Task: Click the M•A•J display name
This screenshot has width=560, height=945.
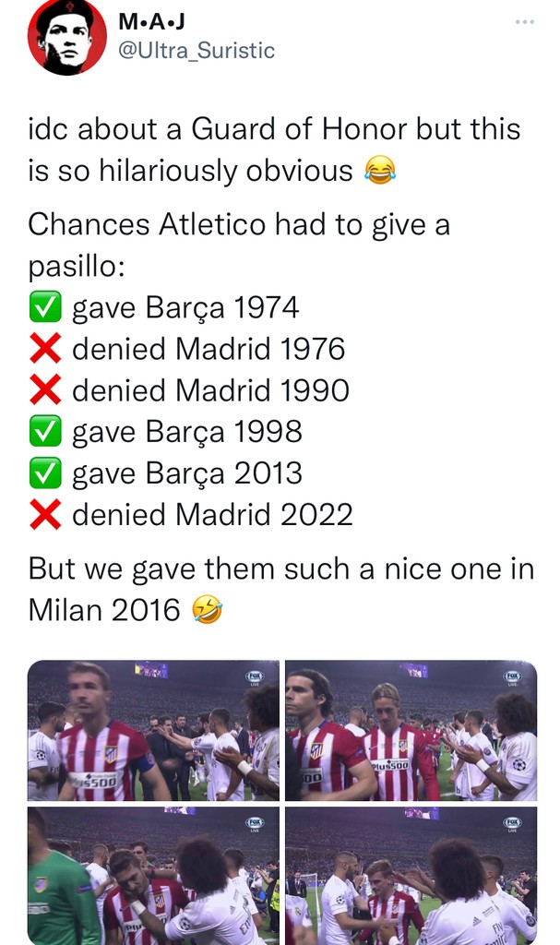Action: pos(152,21)
